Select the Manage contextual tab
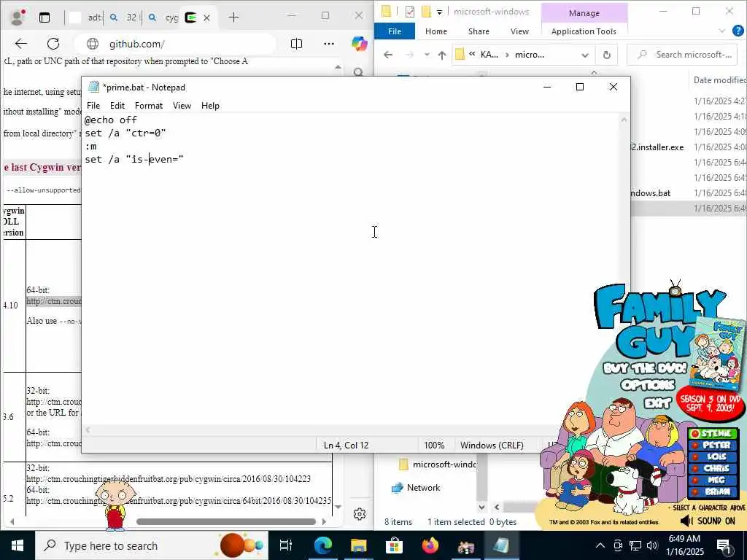 pos(584,13)
